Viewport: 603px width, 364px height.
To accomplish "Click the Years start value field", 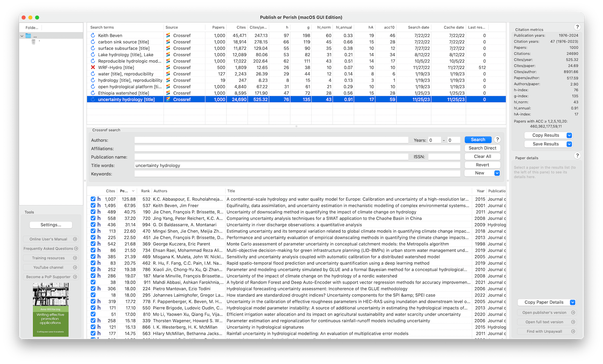I will click(435, 140).
